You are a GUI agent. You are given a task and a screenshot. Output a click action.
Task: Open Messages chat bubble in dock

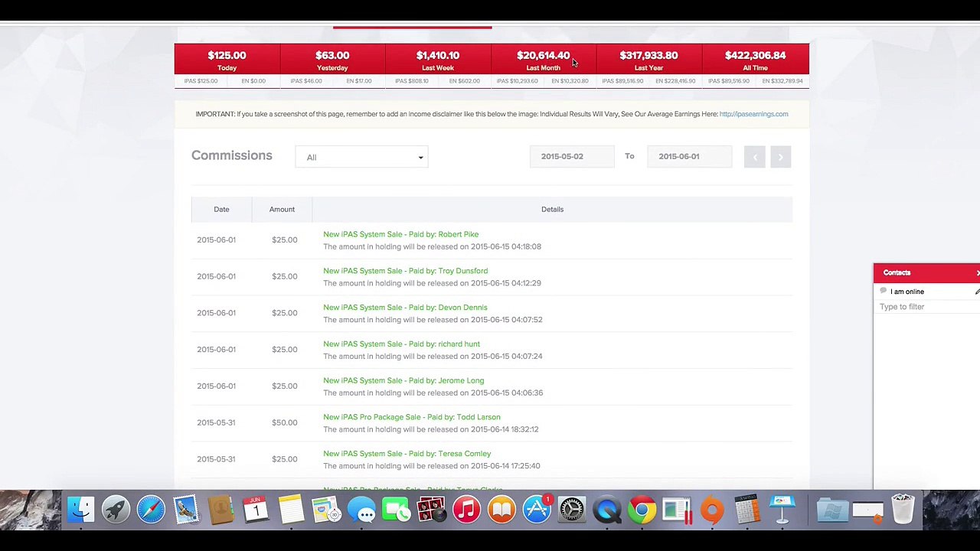click(361, 510)
